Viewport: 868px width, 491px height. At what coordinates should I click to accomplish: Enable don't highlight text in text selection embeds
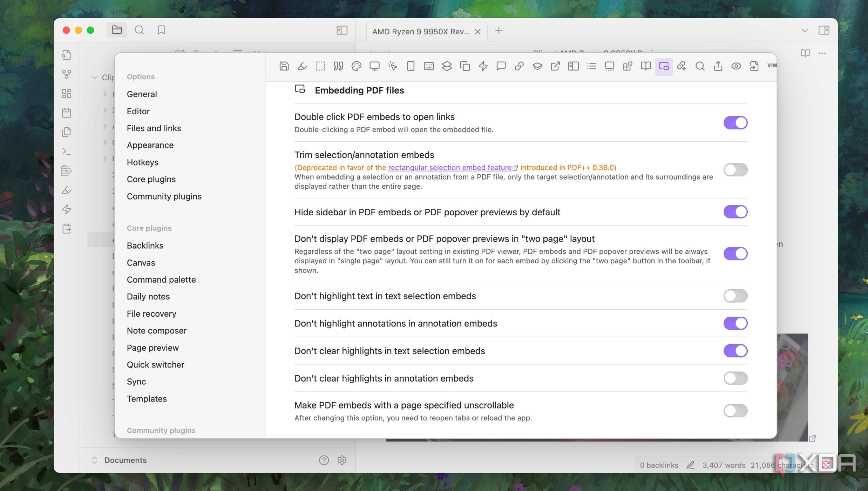[735, 296]
